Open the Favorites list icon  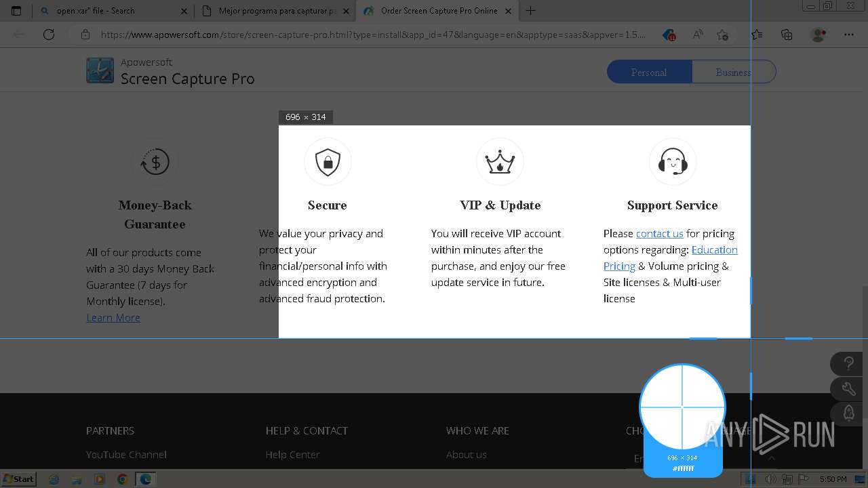tap(757, 35)
